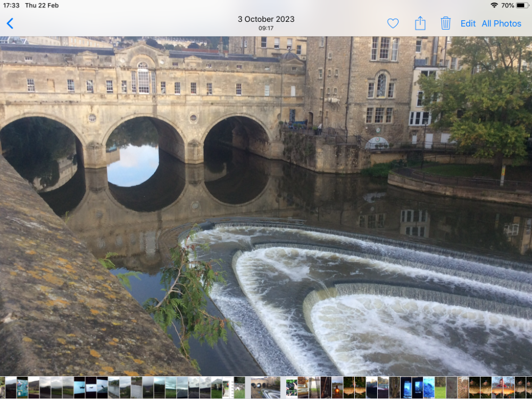Screen dimensions: 532x399
Task: Open the share sheet for this photo
Action: tap(420, 23)
